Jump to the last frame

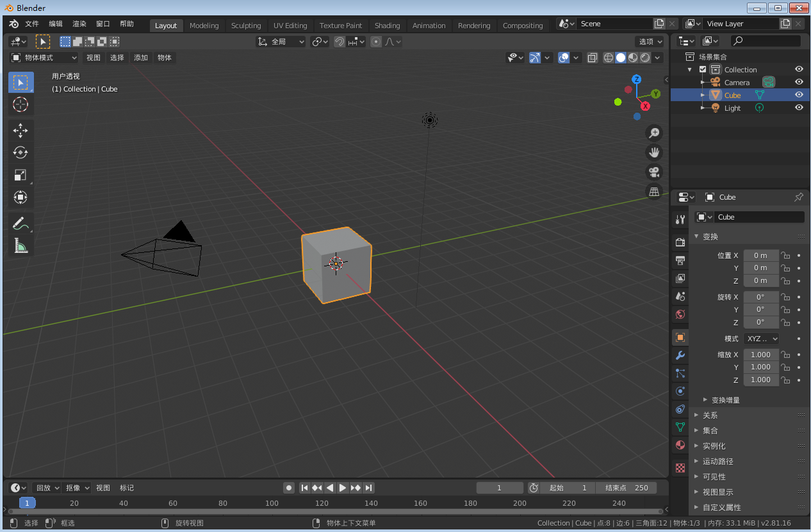point(368,488)
